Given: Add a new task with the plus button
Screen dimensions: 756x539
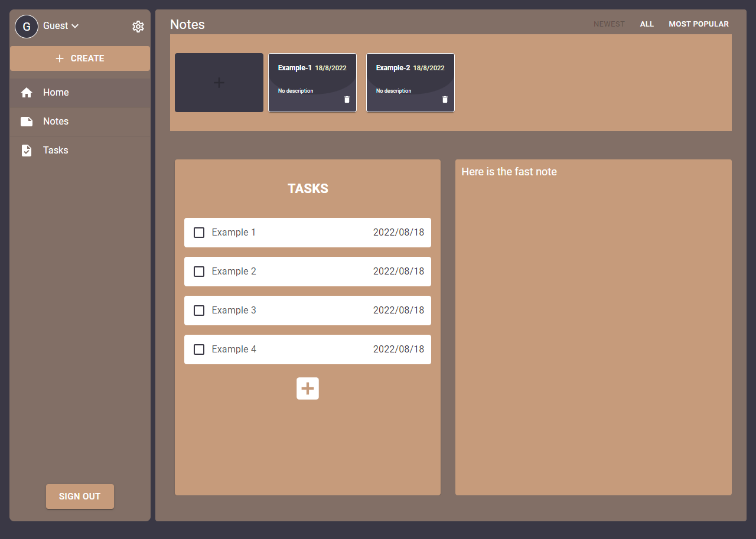Looking at the screenshot, I should pyautogui.click(x=307, y=388).
